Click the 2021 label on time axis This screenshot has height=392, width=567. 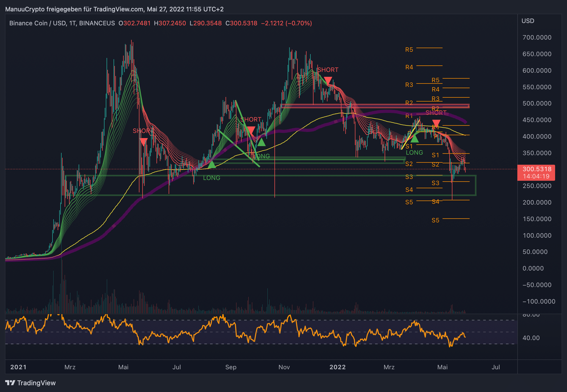18,367
